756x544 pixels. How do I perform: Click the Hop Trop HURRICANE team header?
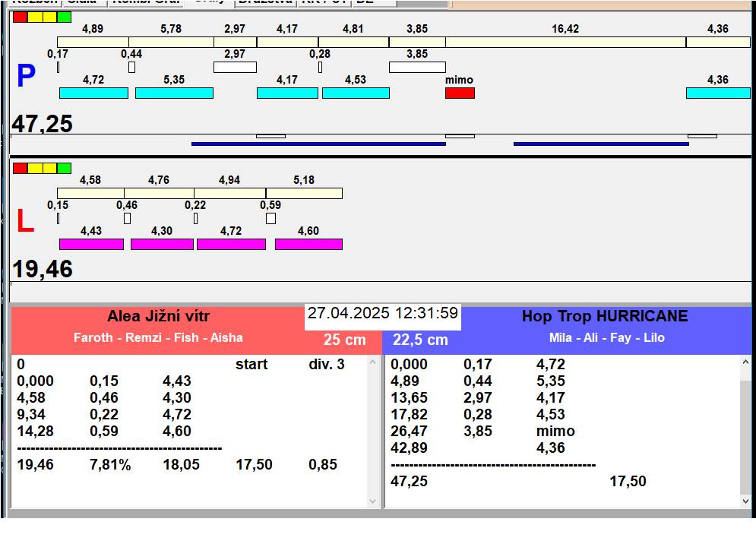[604, 317]
